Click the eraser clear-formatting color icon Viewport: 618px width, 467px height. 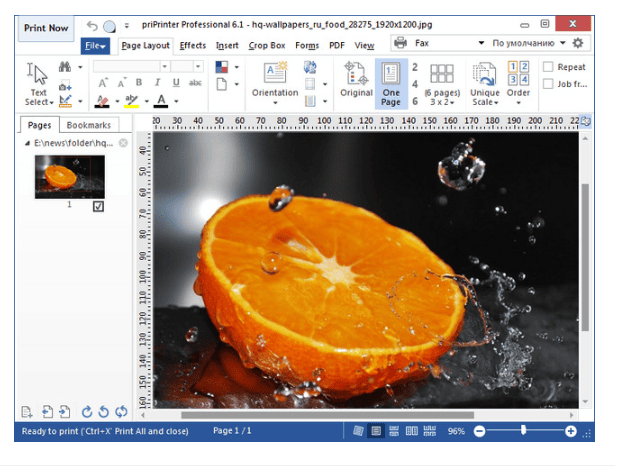pyautogui.click(x=102, y=101)
